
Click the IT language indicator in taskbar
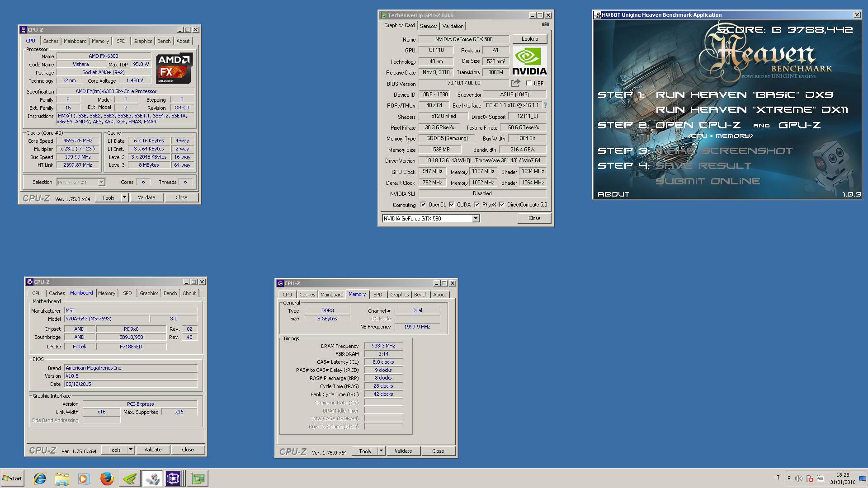tap(778, 478)
